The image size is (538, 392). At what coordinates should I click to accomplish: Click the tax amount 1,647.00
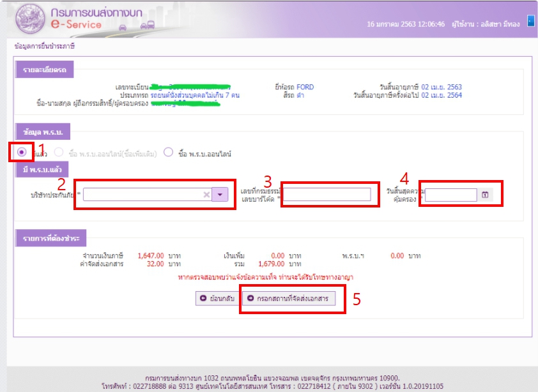point(151,256)
